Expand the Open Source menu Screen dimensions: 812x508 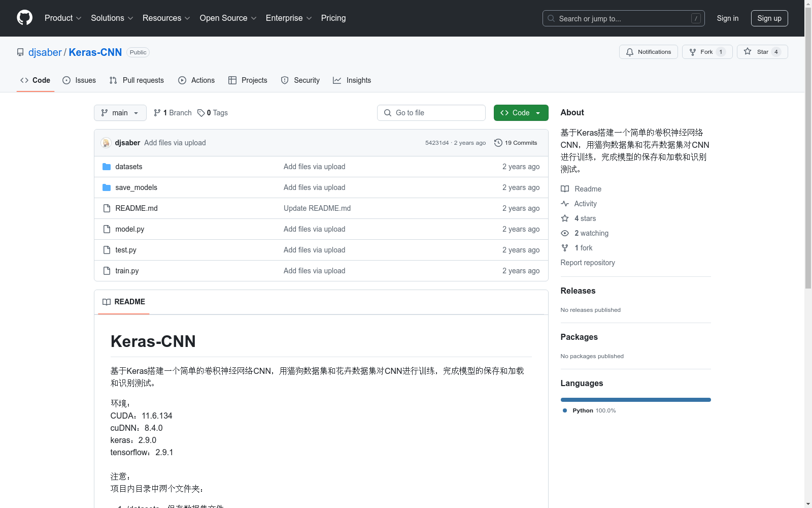tap(228, 18)
